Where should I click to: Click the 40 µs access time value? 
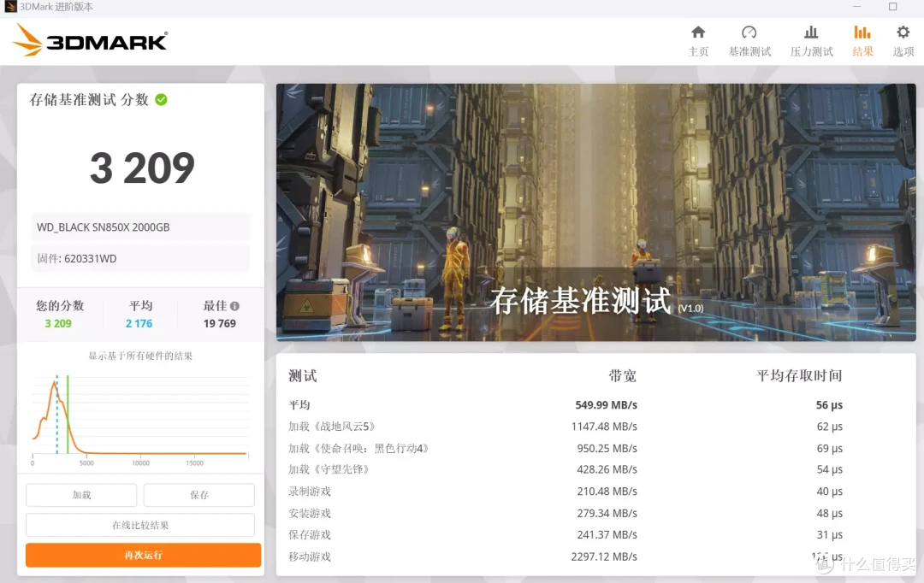pyautogui.click(x=830, y=492)
